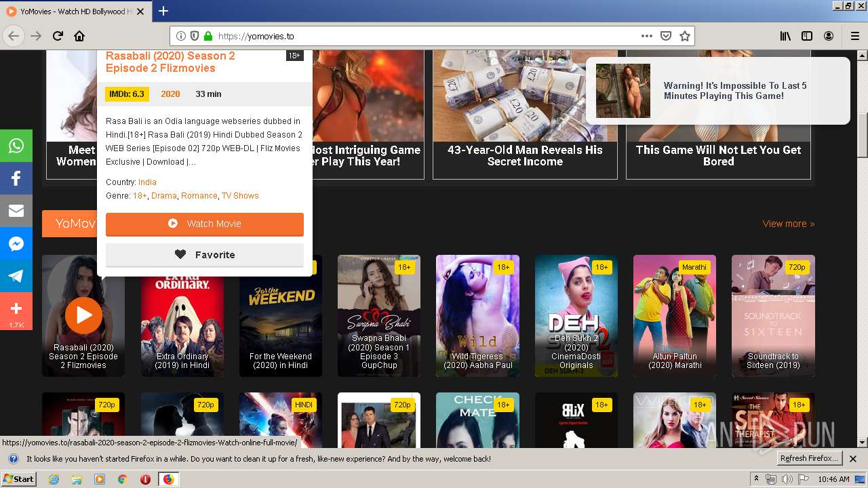Share via Facebook sidebar icon
Image resolution: width=868 pixels, height=488 pixels.
point(16,178)
